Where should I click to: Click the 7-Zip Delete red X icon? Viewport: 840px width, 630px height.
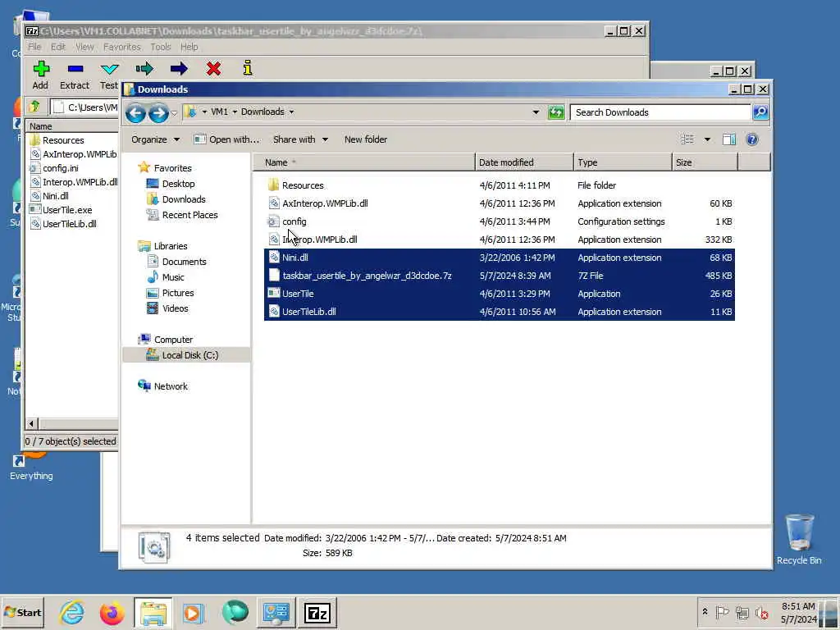click(214, 69)
